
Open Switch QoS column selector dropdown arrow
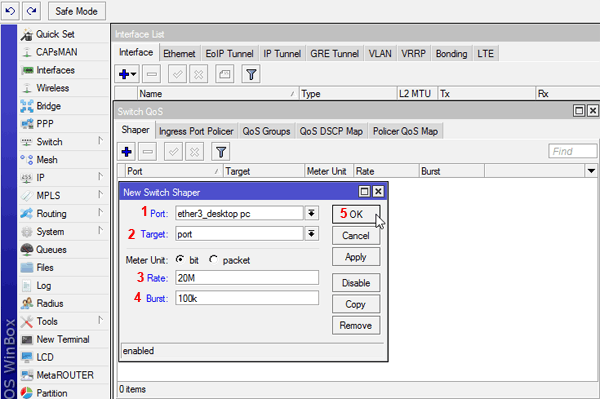(x=591, y=171)
